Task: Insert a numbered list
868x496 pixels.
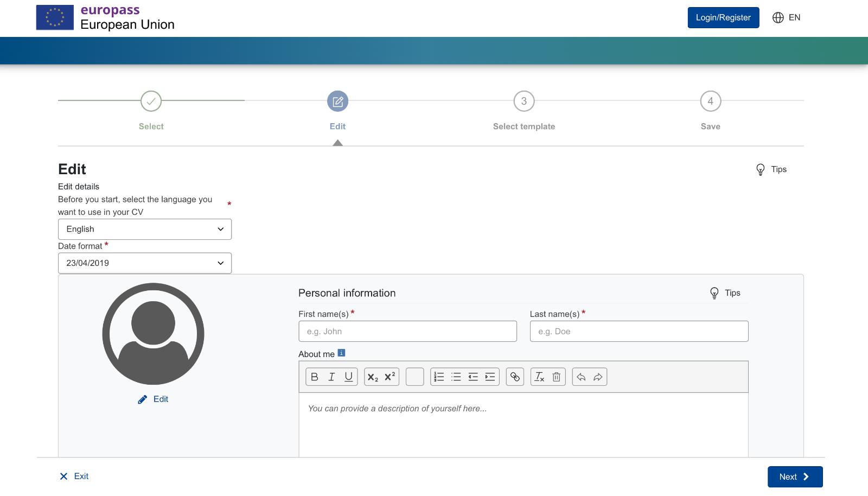Action: pos(439,377)
